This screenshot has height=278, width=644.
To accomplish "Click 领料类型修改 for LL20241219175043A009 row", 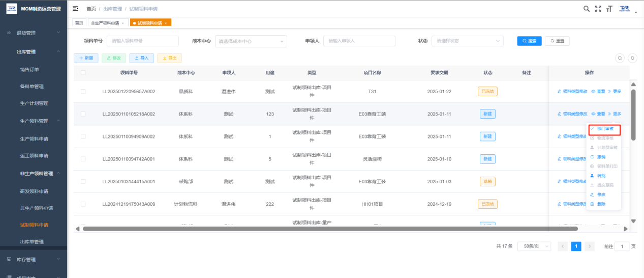I will tap(572, 204).
